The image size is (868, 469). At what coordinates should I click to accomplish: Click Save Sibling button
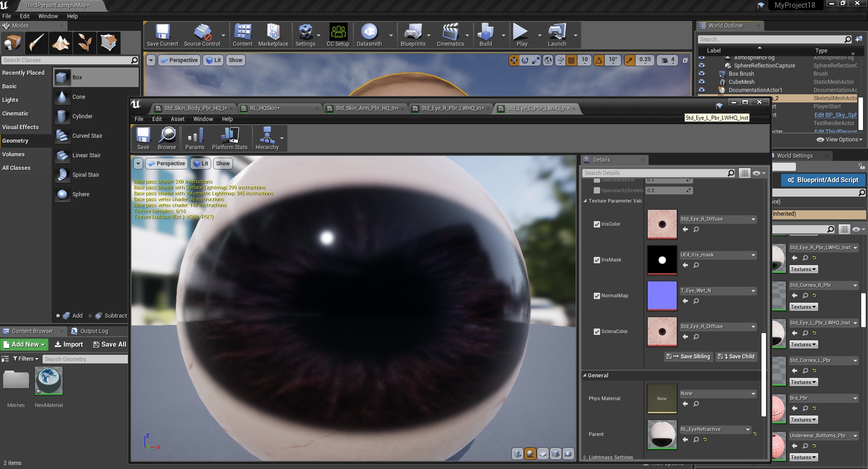coord(689,357)
